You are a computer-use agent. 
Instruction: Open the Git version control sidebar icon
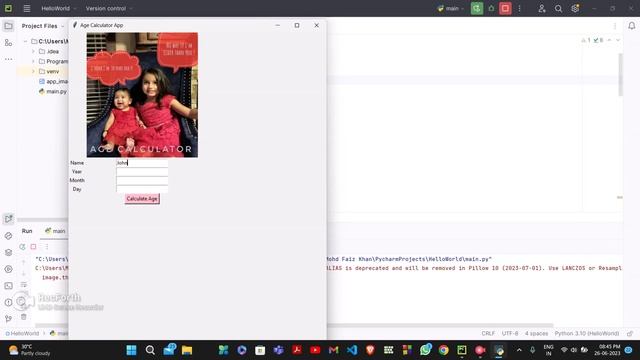point(8,319)
